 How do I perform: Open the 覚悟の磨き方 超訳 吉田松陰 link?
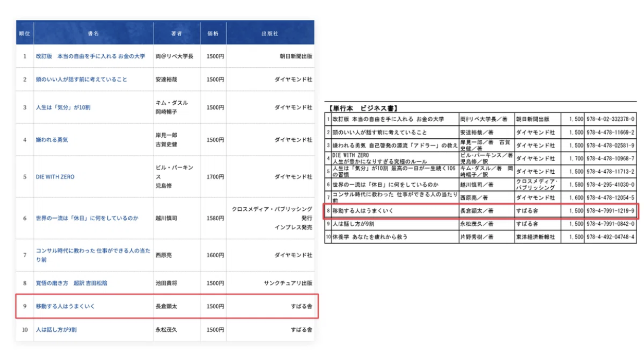(71, 283)
